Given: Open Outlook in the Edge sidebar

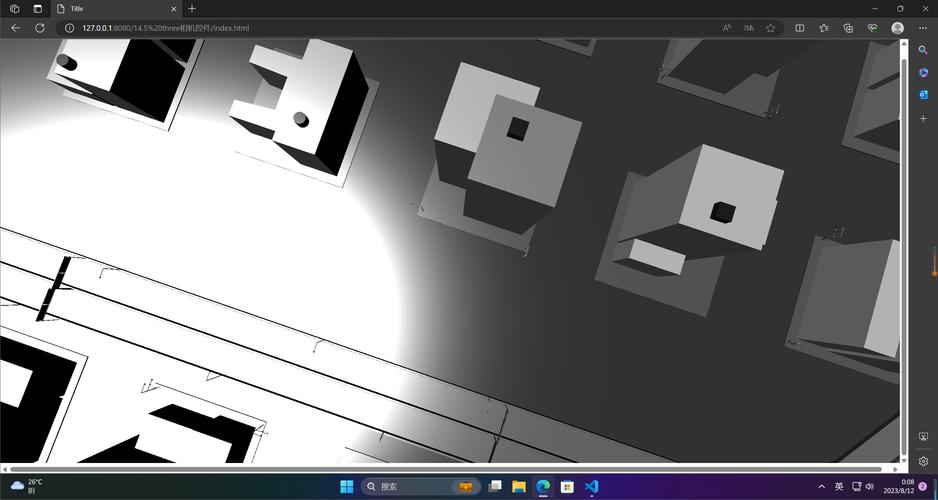Looking at the screenshot, I should click(923, 95).
